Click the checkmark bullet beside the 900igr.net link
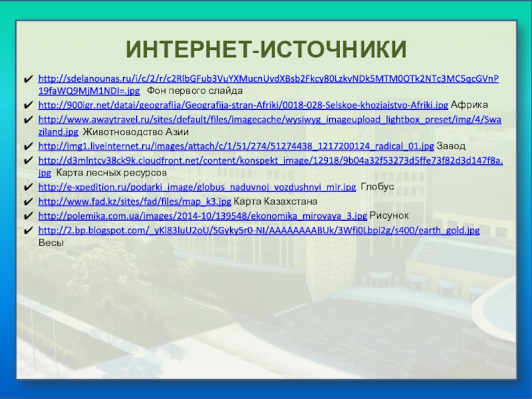This screenshot has width=532, height=399. (28, 105)
